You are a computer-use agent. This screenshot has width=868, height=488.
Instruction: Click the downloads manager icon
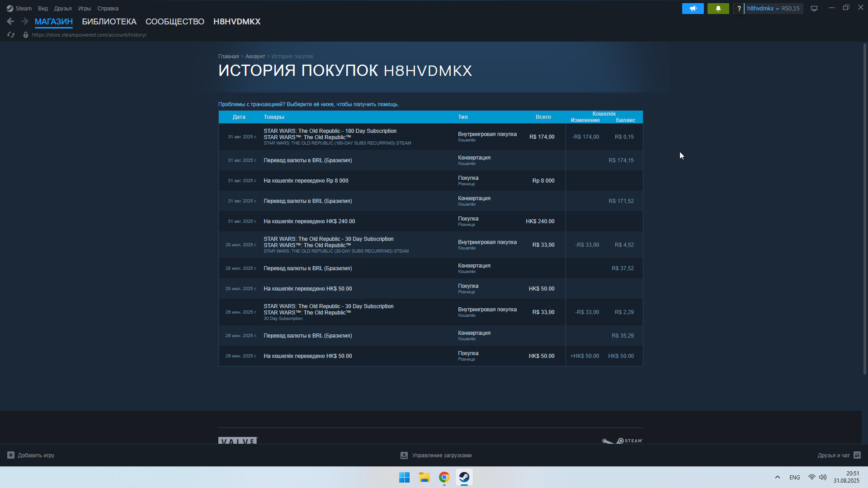(x=404, y=455)
